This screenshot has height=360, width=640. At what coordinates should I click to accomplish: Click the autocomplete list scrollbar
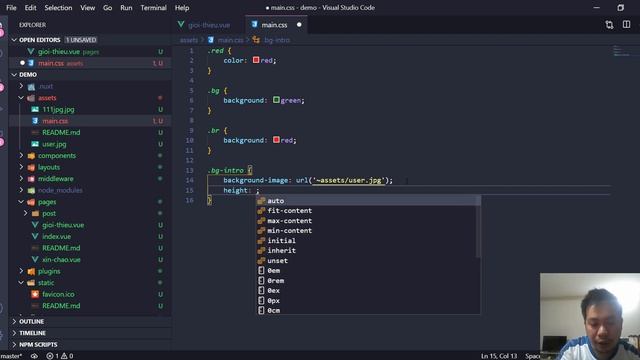pyautogui.click(x=478, y=227)
